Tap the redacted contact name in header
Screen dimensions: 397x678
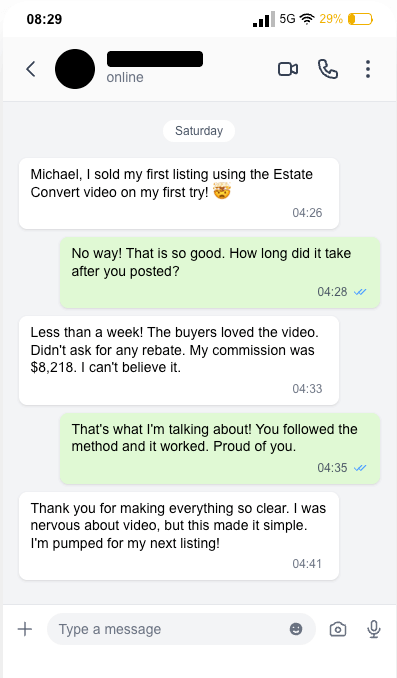point(155,59)
